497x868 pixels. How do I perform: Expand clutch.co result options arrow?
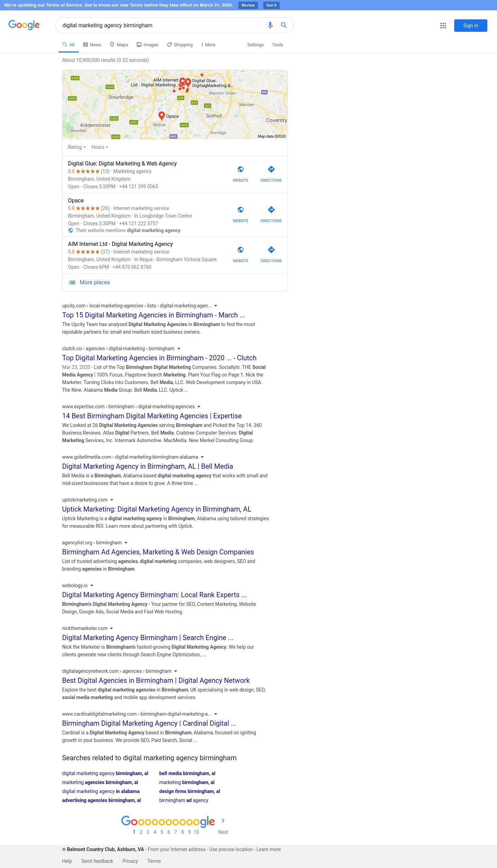tap(179, 349)
